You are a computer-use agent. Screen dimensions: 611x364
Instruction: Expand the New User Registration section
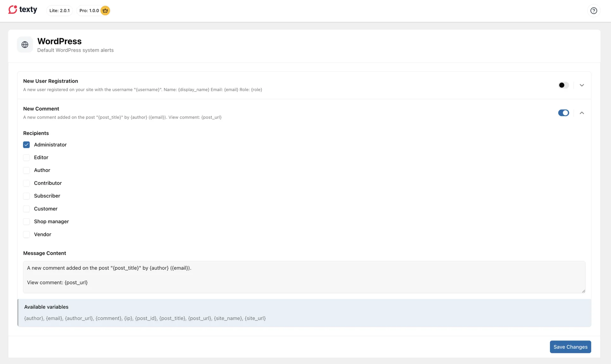(x=582, y=85)
